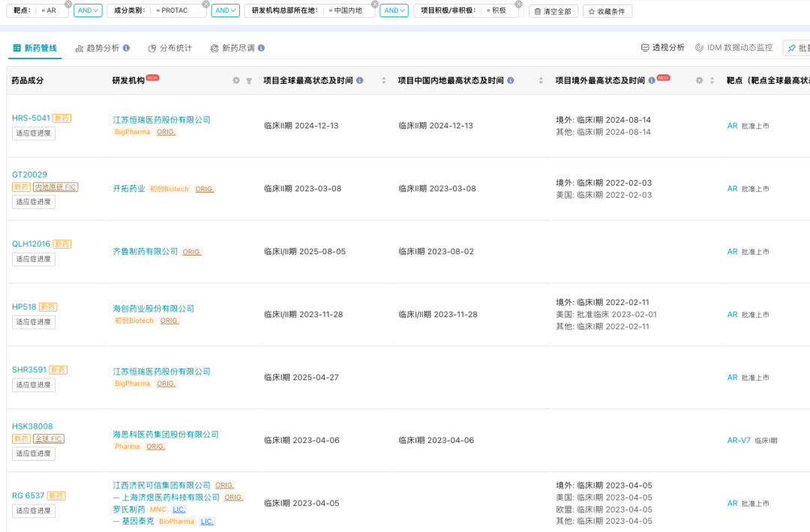Click filter funnel icon in 研发机构 column
Viewport: 810px width, 532px height.
coord(249,80)
